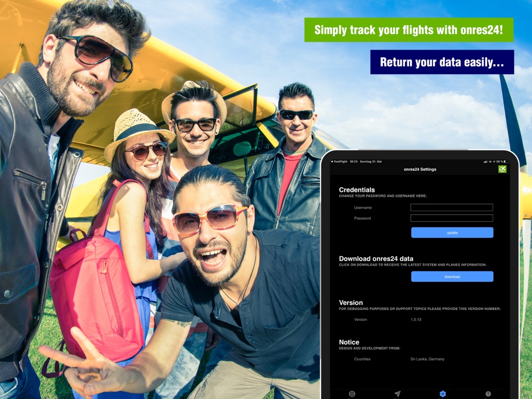Click the battery indicator in status bar
The height and width of the screenshot is (399, 532).
[506, 162]
